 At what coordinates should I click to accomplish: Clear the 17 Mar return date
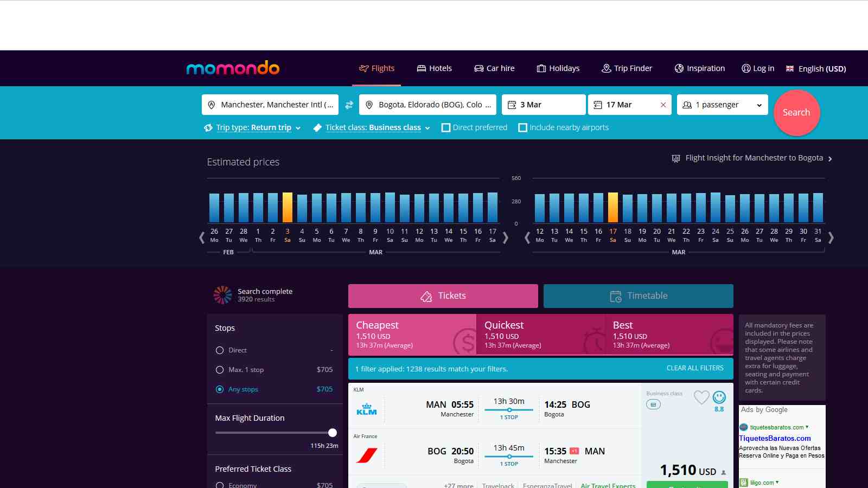663,105
